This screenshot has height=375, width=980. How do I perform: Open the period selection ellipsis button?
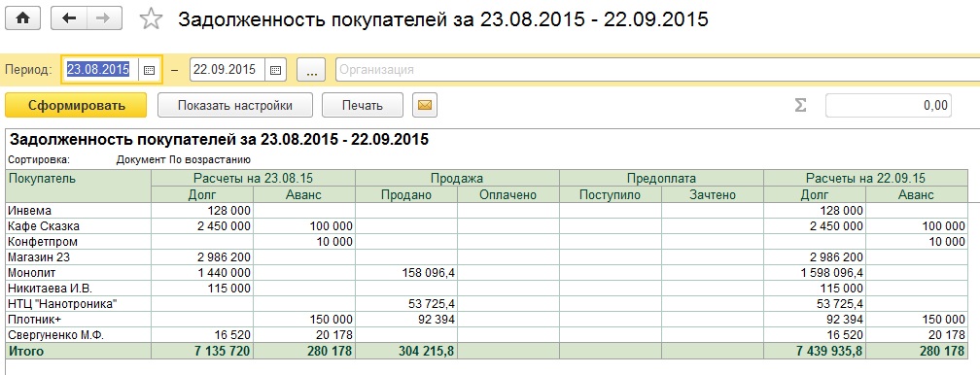[311, 70]
